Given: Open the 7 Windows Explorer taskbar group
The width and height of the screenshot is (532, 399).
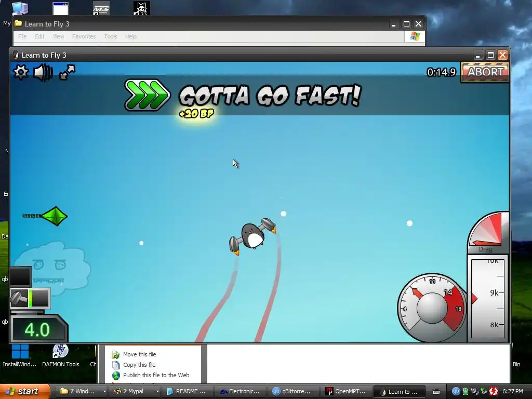Looking at the screenshot, I should [83, 391].
